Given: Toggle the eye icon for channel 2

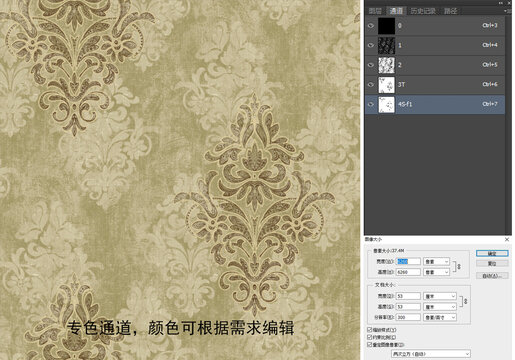Looking at the screenshot, I should tap(371, 65).
